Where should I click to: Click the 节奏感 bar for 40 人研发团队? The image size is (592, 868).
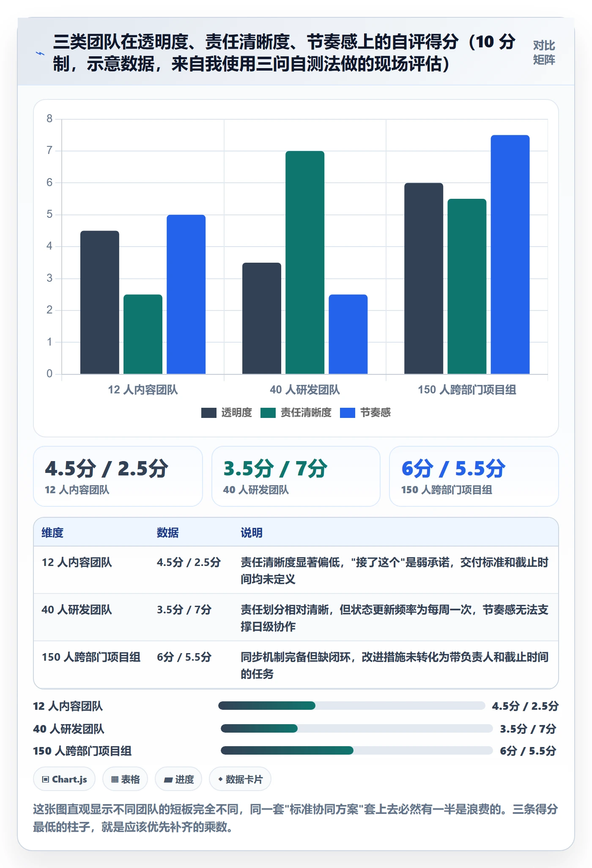pos(348,334)
